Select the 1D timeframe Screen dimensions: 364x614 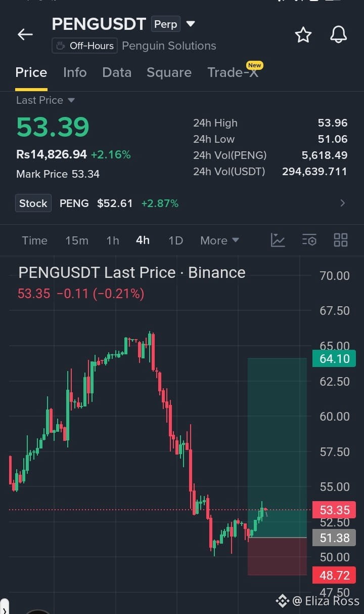point(175,240)
